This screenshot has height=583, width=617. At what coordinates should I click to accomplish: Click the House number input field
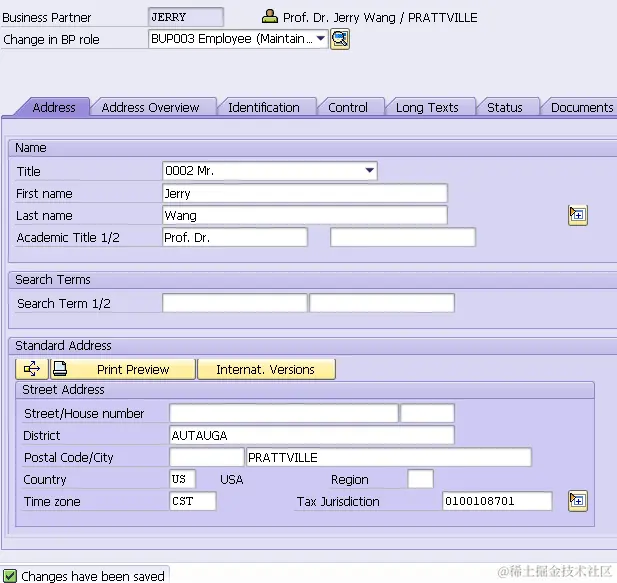click(427, 413)
